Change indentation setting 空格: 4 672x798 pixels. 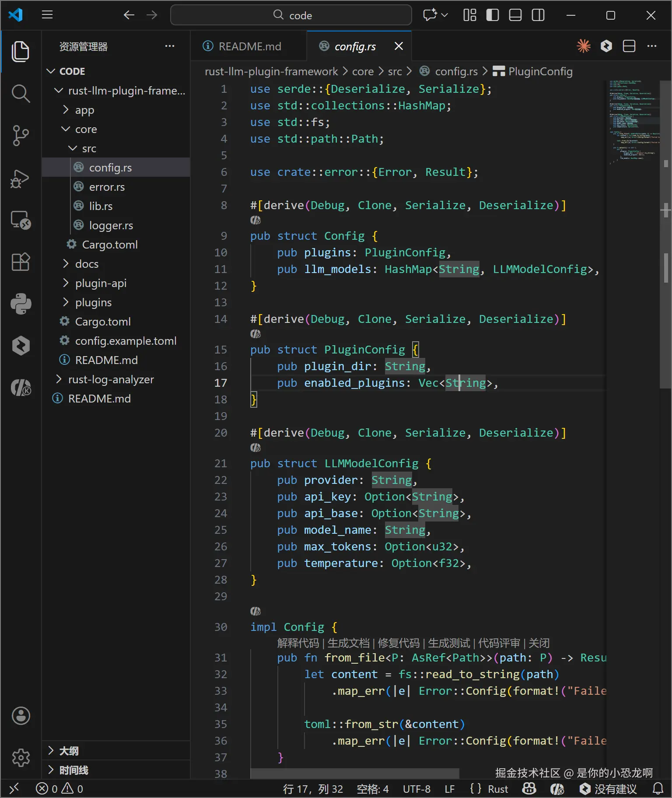[x=373, y=789]
